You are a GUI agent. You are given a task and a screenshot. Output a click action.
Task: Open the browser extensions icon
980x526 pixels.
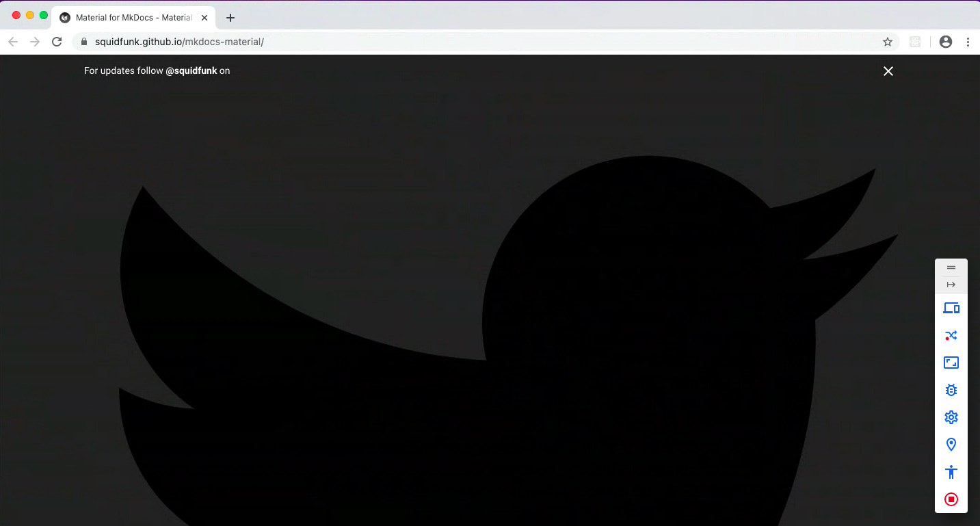(x=915, y=42)
